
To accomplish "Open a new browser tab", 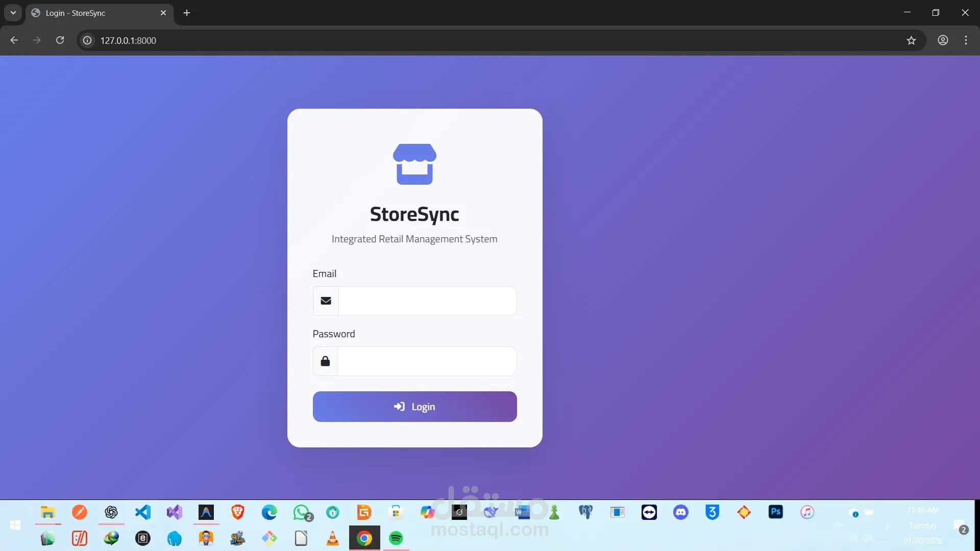I will (x=187, y=13).
